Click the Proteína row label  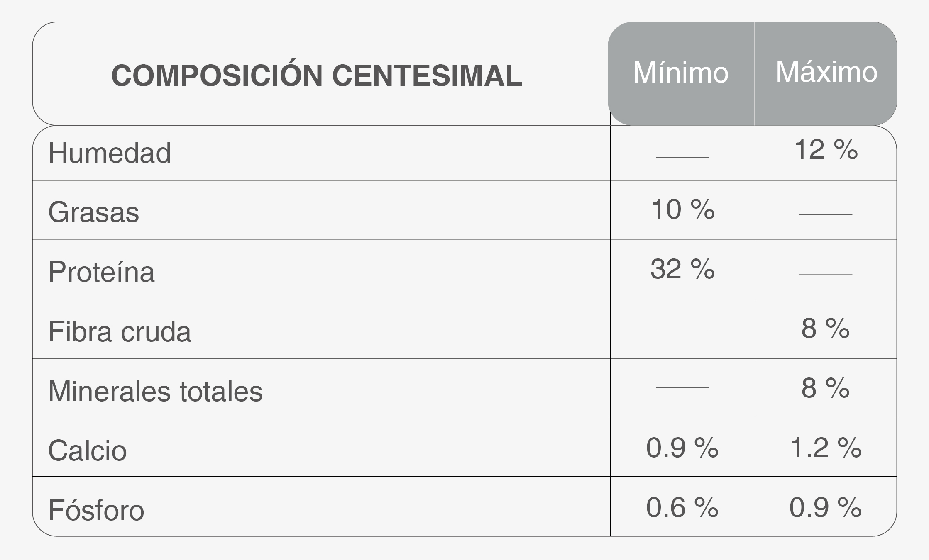point(102,272)
